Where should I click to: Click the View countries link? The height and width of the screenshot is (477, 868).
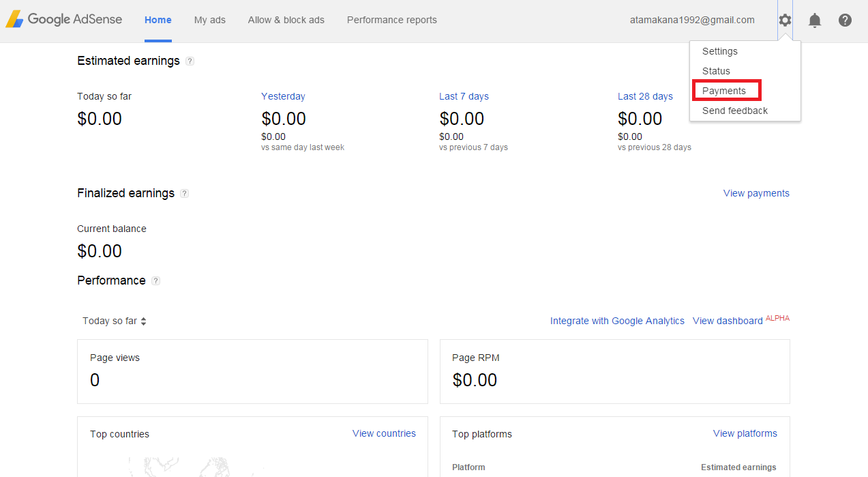[384, 433]
